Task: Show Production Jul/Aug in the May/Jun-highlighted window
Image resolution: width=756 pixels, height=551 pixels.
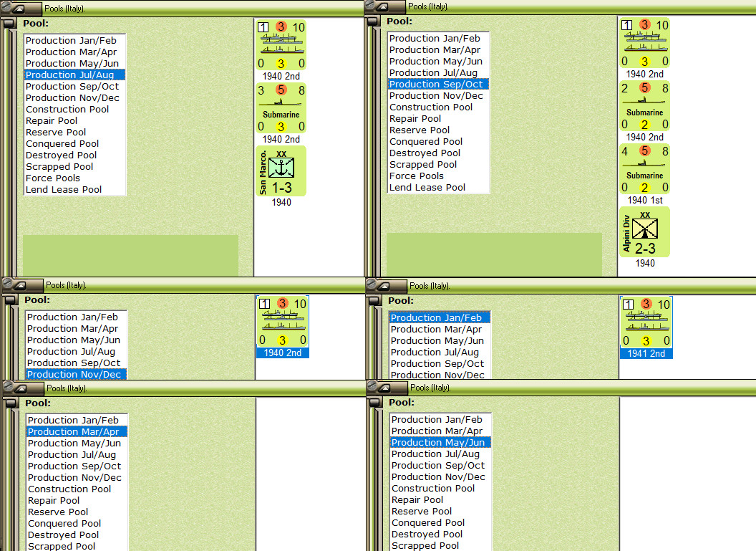Action: (440, 454)
